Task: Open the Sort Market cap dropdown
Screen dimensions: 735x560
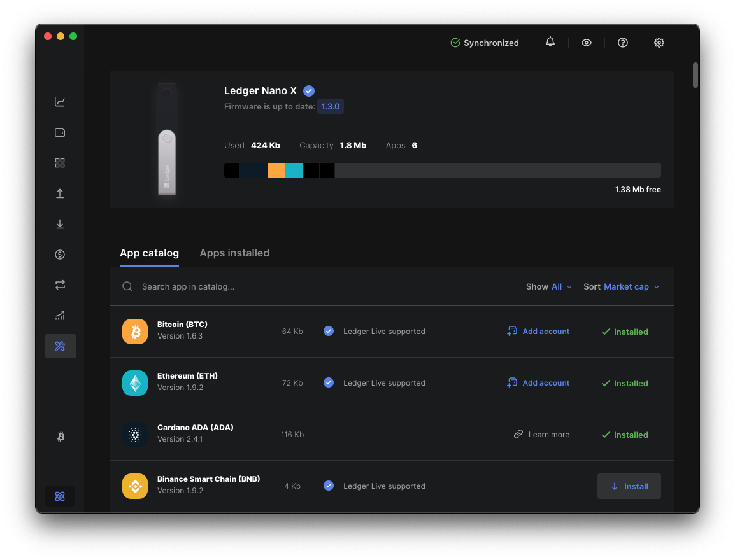Action: 622,286
